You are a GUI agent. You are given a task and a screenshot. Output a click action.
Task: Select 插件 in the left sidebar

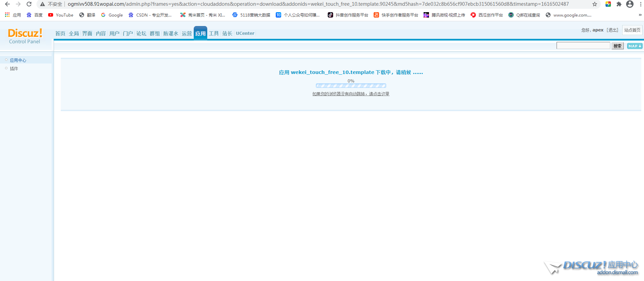[x=14, y=69]
